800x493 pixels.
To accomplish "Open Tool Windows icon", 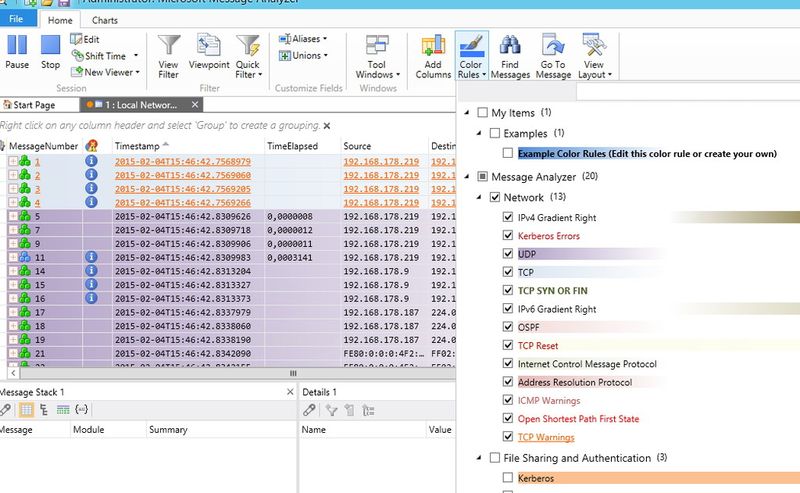I will (377, 45).
